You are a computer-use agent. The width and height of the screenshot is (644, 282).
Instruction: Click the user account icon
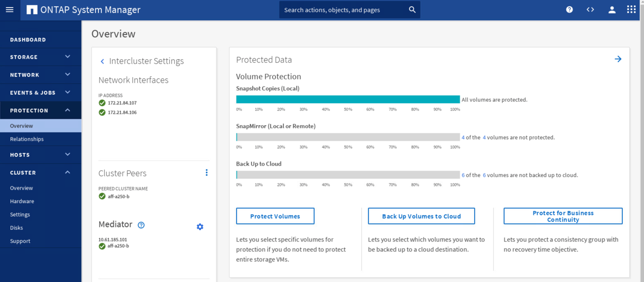click(x=612, y=9)
